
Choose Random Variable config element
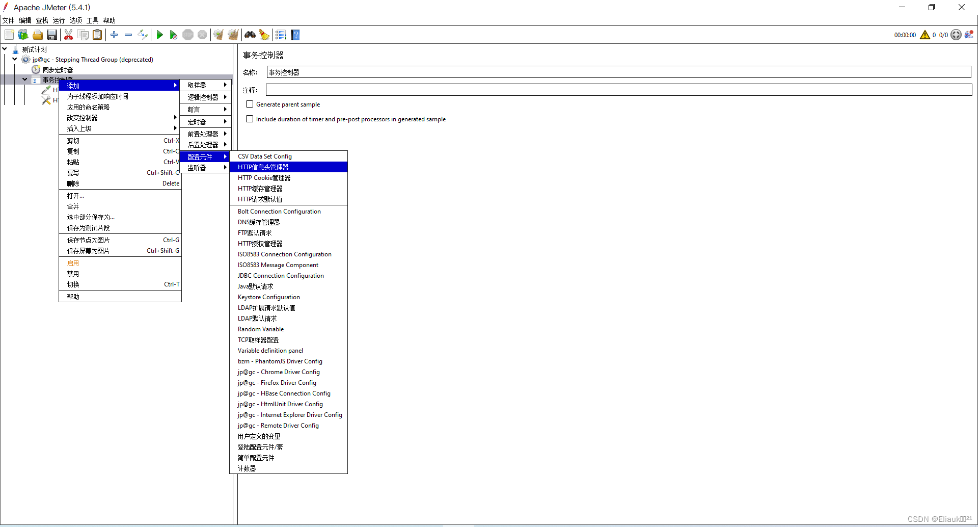[x=289, y=329]
